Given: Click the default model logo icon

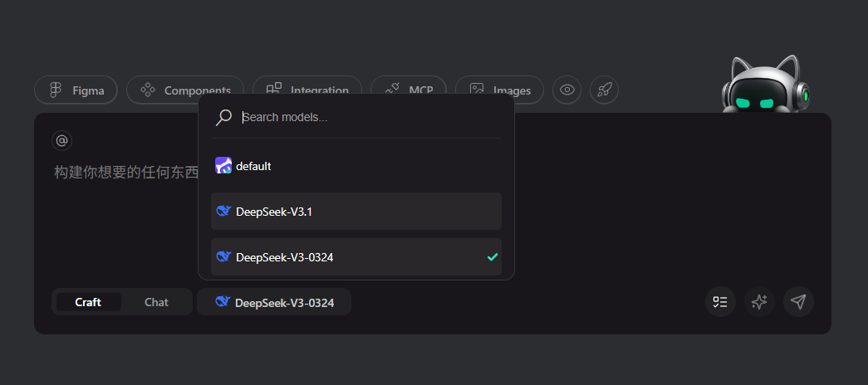Looking at the screenshot, I should coord(223,165).
